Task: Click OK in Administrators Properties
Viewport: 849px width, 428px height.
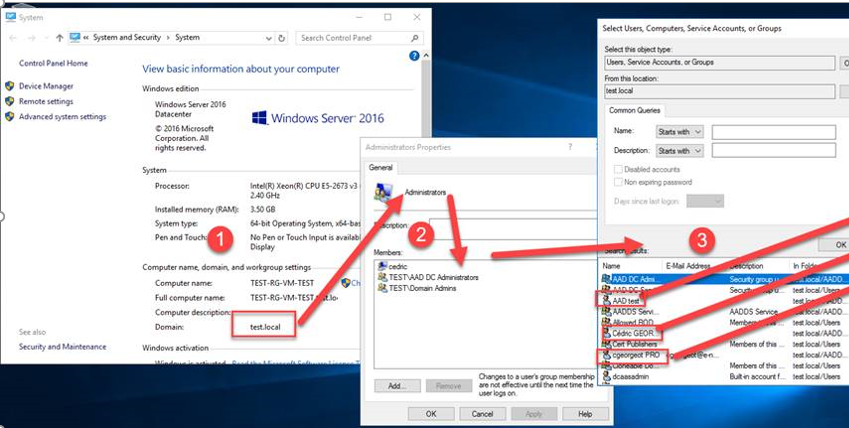Action: coord(431,414)
